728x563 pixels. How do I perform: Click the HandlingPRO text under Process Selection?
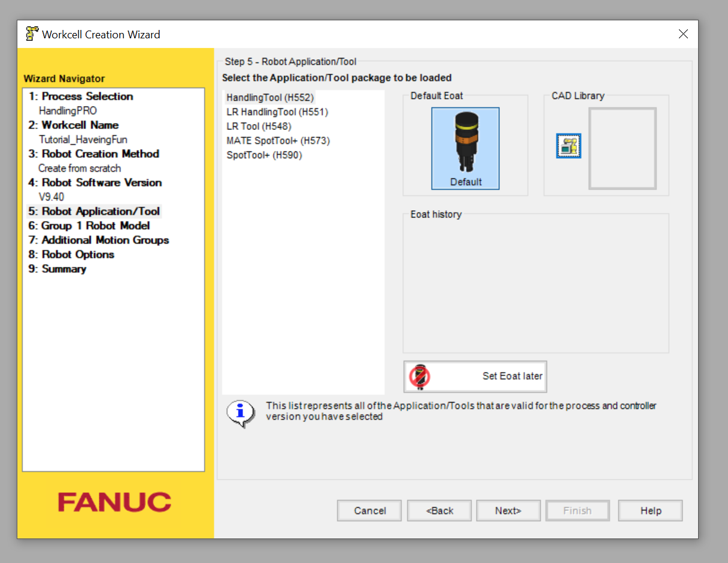(68, 111)
